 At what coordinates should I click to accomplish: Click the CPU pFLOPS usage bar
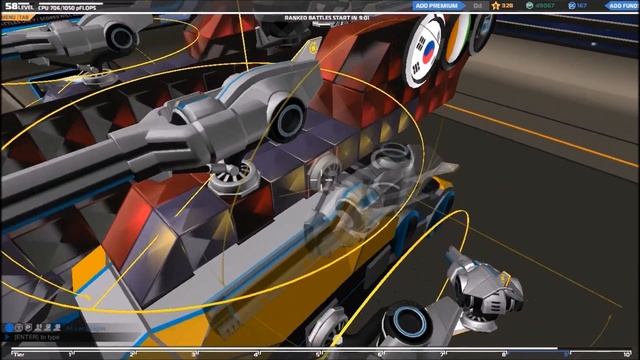coord(70,5)
